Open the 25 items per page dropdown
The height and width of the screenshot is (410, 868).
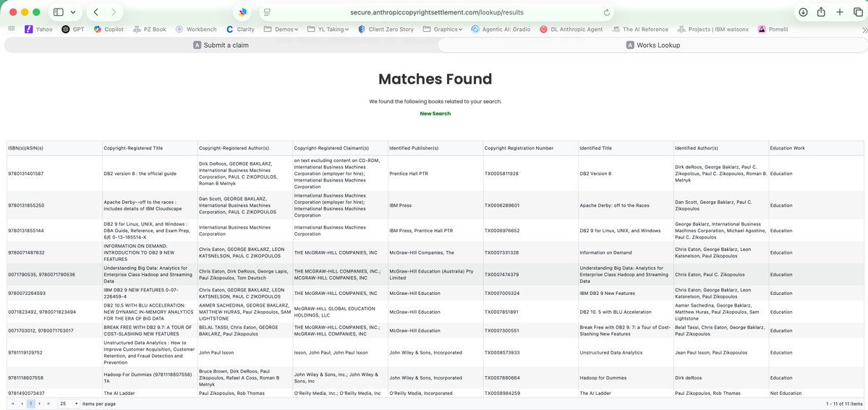coord(69,403)
